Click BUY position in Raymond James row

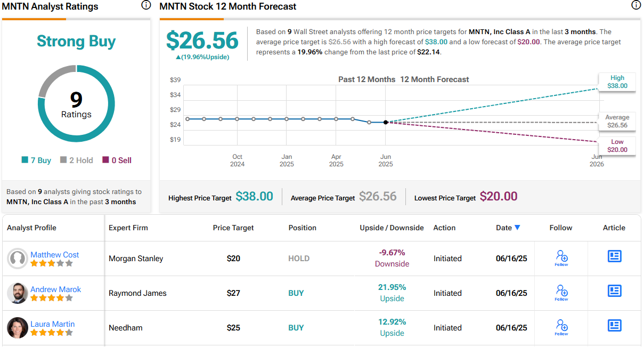[x=296, y=293]
